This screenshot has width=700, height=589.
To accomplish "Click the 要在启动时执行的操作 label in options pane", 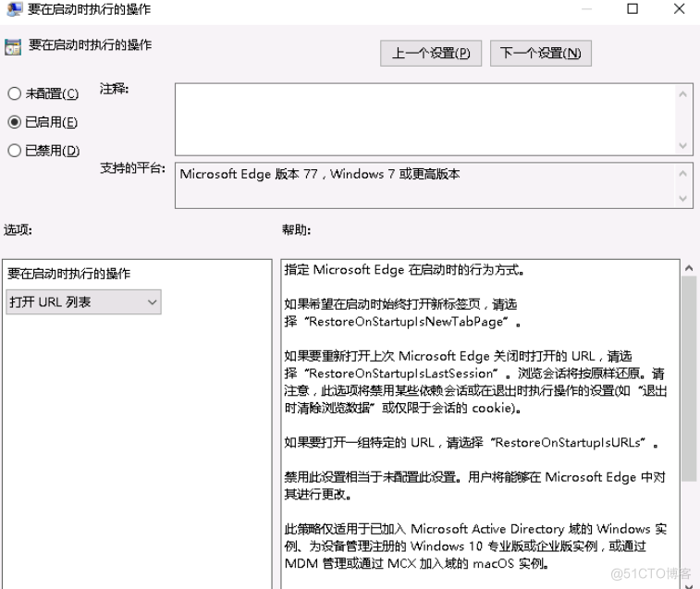I will click(x=68, y=274).
